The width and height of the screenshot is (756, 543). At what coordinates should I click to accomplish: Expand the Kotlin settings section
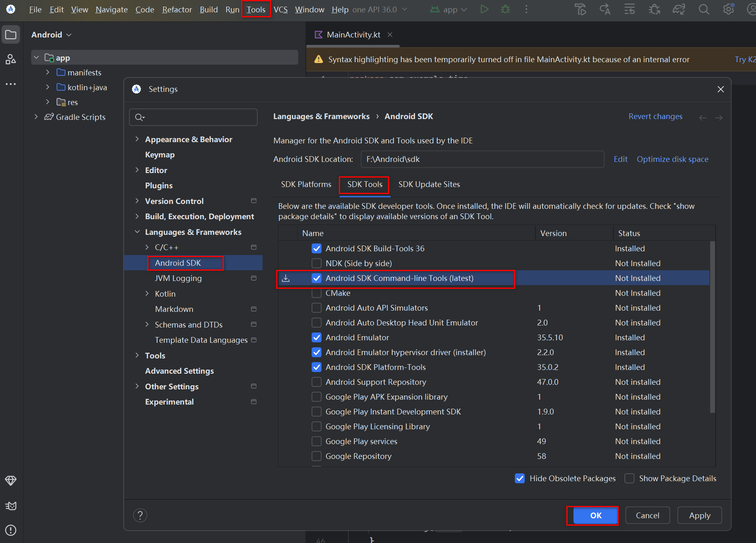click(x=148, y=293)
